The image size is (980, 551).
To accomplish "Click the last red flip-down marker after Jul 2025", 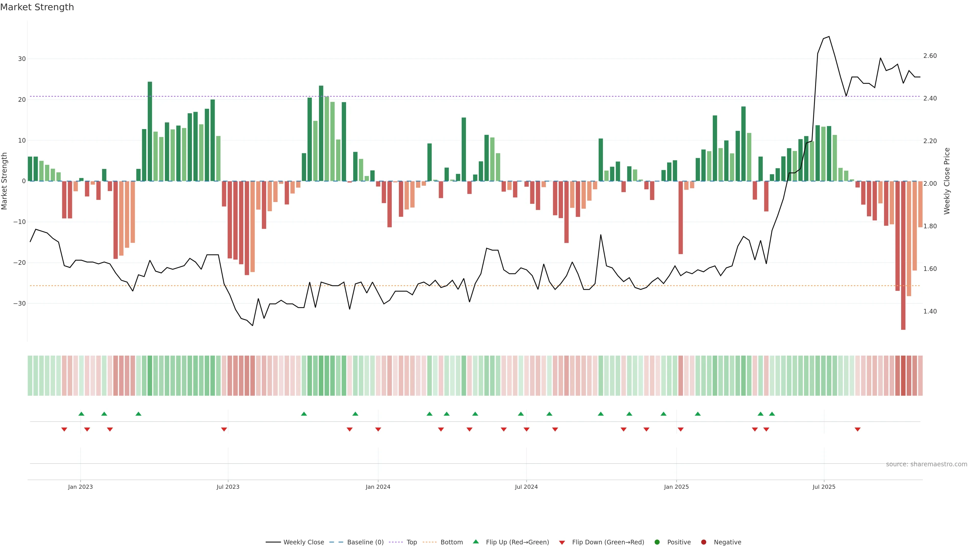I will 857,429.
